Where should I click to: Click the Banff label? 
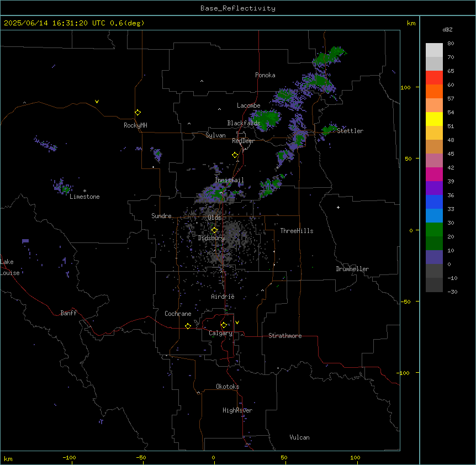tap(68, 313)
